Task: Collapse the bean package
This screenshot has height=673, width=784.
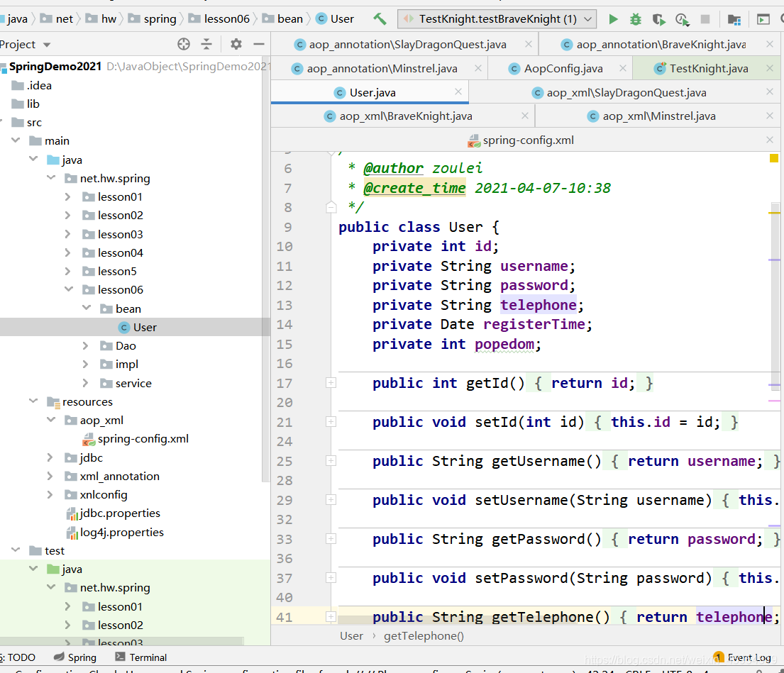Action: tap(86, 308)
